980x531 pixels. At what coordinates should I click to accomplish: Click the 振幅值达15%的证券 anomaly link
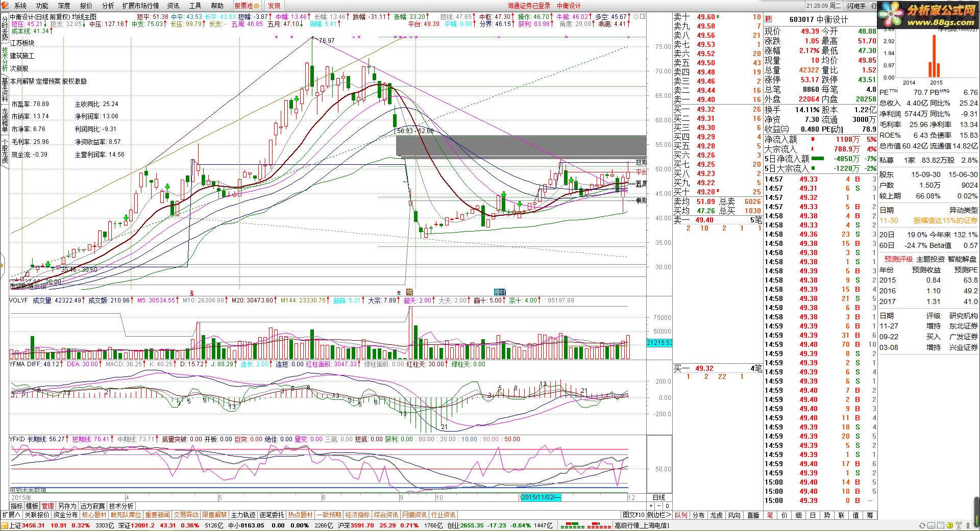click(945, 220)
